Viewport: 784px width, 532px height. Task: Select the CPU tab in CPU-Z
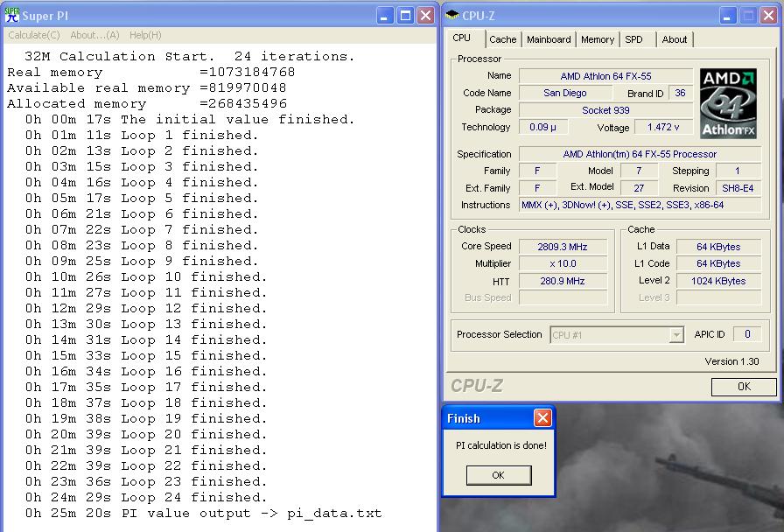pyautogui.click(x=461, y=38)
